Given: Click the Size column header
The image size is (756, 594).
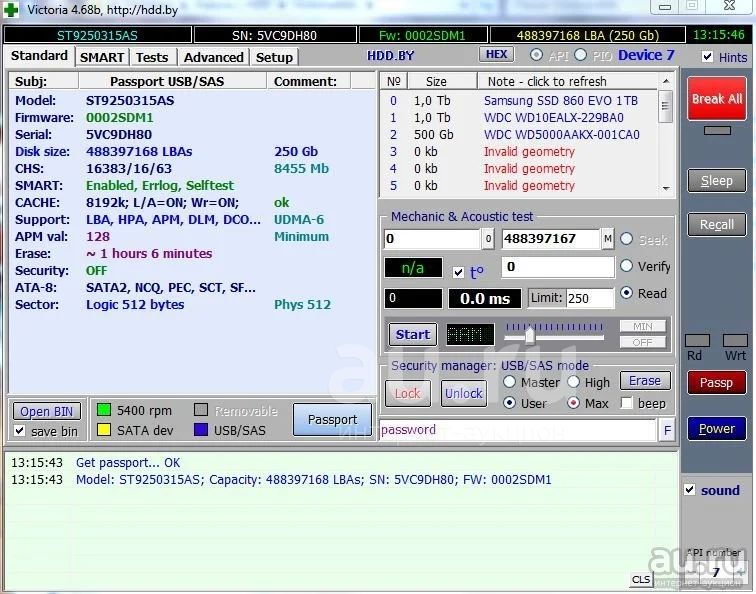Looking at the screenshot, I should (x=442, y=81).
